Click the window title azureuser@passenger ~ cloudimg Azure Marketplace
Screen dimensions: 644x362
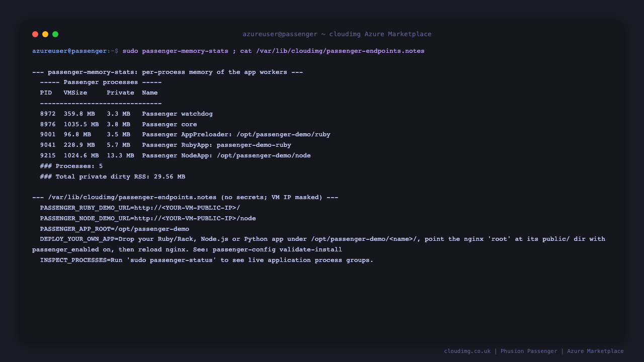pyautogui.click(x=337, y=34)
